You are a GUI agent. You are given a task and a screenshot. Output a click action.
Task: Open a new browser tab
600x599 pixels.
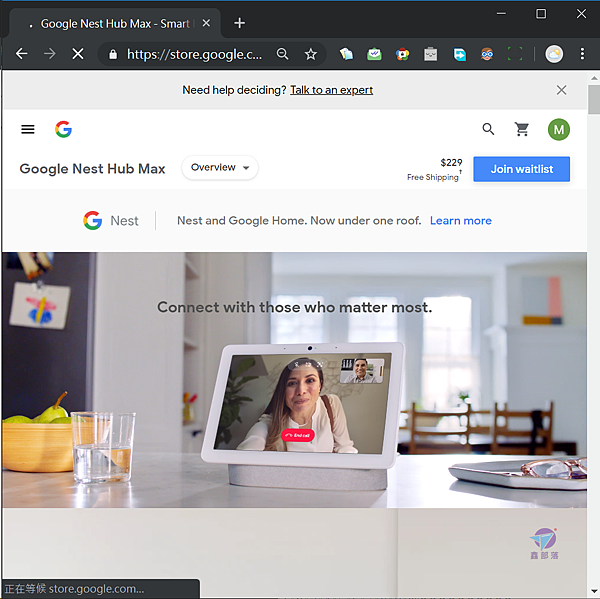tap(240, 23)
